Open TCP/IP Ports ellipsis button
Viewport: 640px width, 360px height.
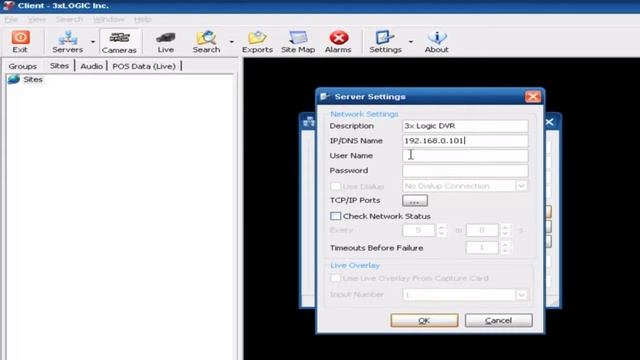[415, 201]
